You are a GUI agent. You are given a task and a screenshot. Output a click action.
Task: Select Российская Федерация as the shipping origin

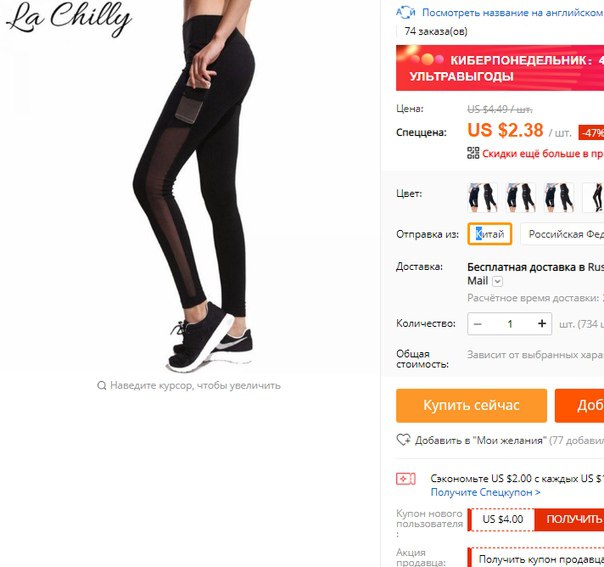[562, 234]
